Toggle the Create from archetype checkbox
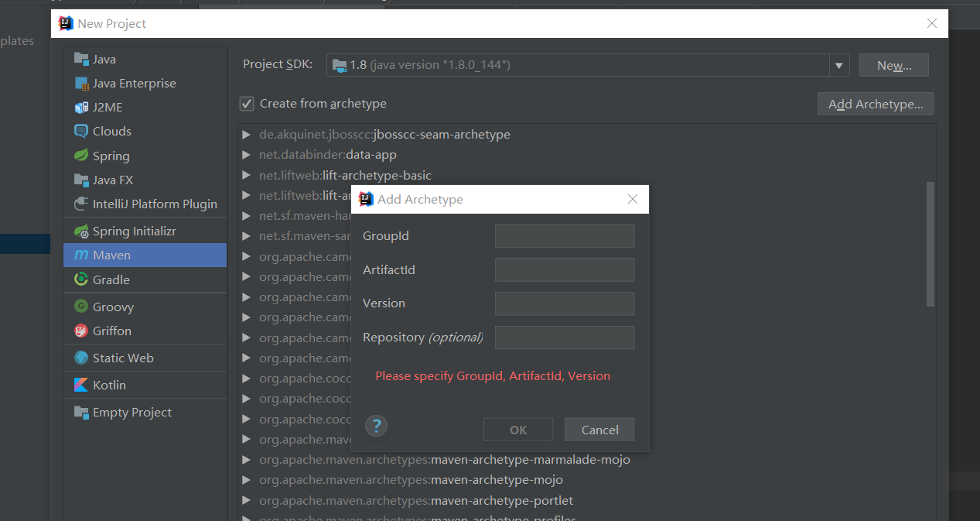 (247, 104)
